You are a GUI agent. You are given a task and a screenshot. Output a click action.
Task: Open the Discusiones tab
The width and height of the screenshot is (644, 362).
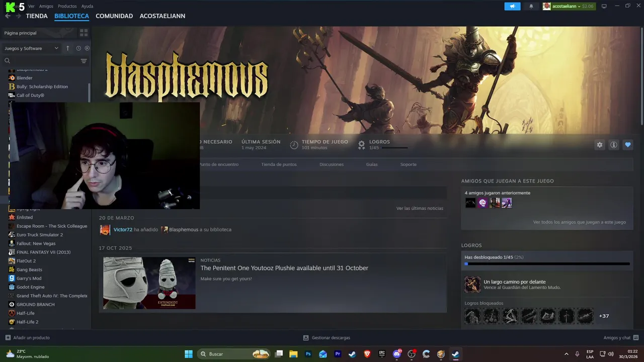(x=332, y=164)
